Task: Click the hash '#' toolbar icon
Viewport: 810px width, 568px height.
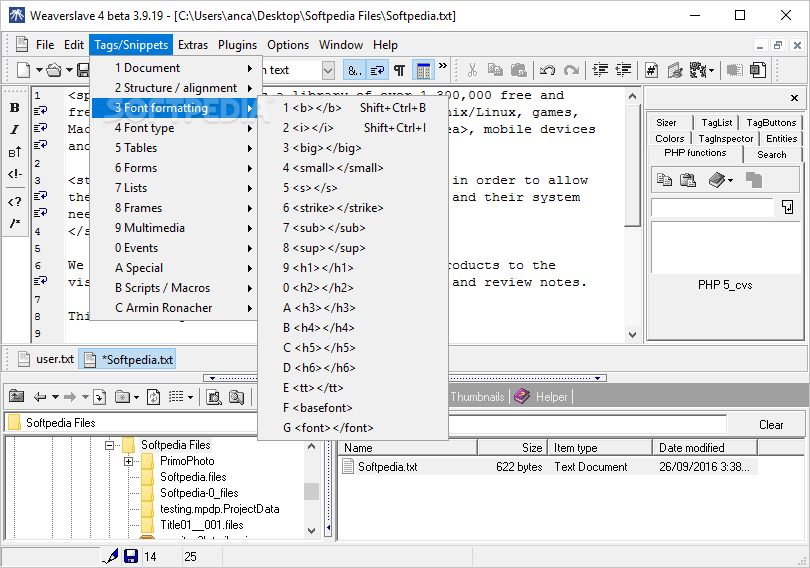Action: coord(651,70)
